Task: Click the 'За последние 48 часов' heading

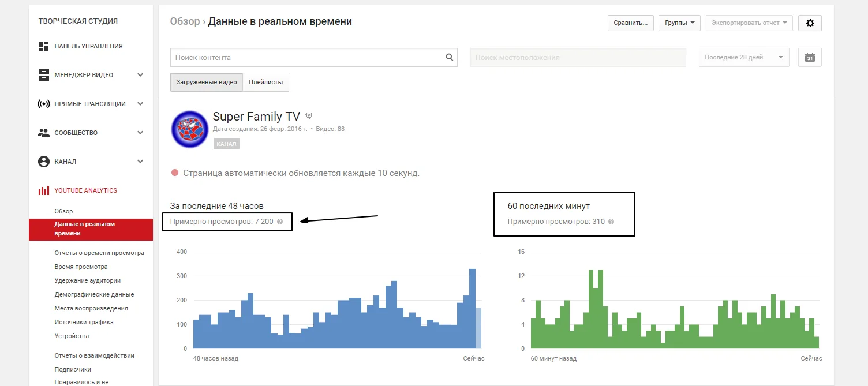Action: [x=217, y=206]
